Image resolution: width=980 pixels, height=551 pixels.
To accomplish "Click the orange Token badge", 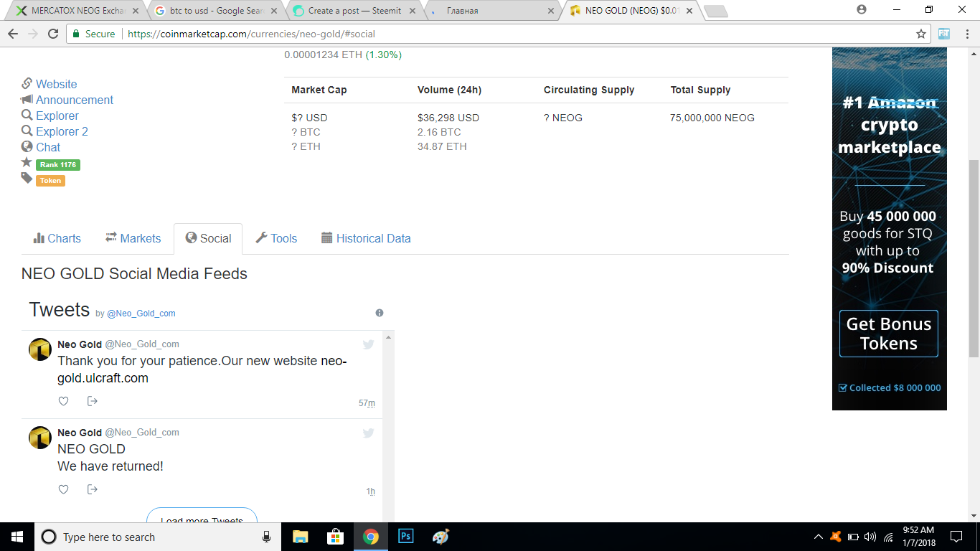I will (x=50, y=181).
